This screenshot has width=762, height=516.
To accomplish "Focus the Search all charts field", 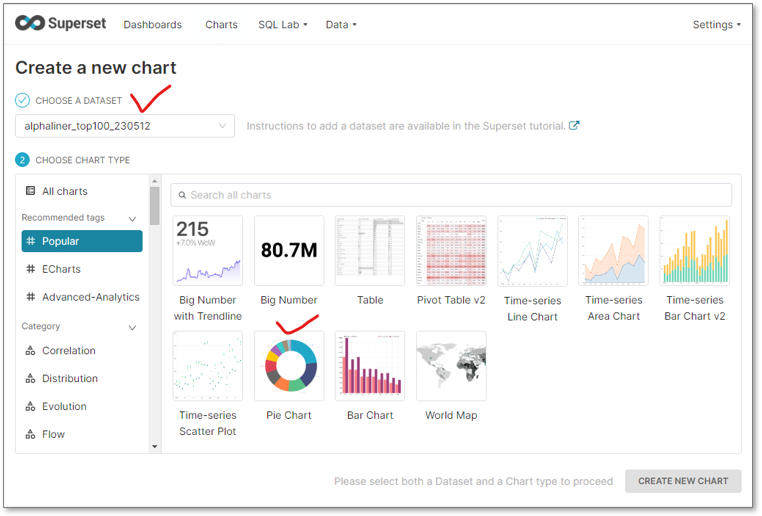I will click(451, 195).
